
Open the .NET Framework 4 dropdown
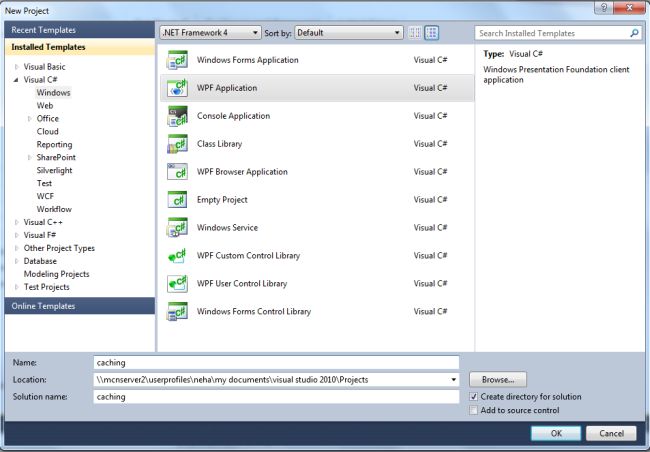click(x=210, y=33)
